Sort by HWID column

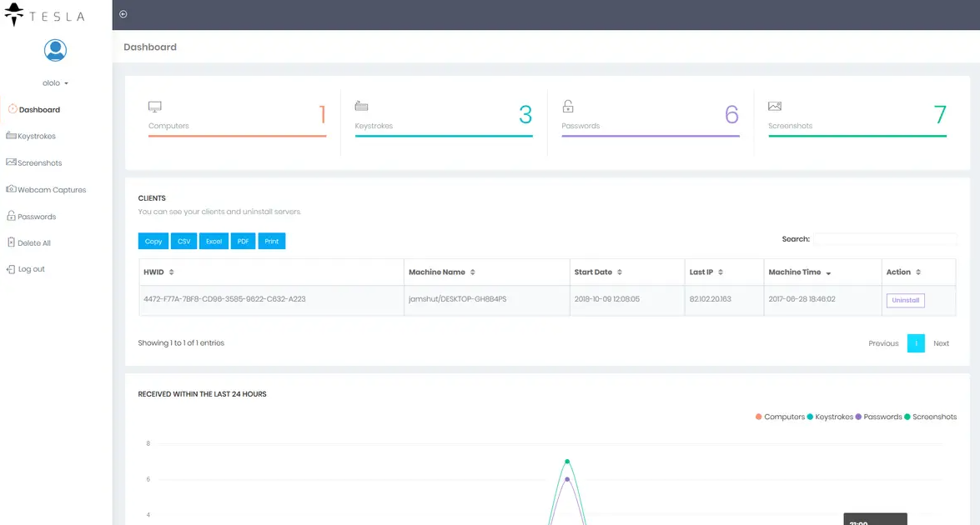[x=271, y=272]
